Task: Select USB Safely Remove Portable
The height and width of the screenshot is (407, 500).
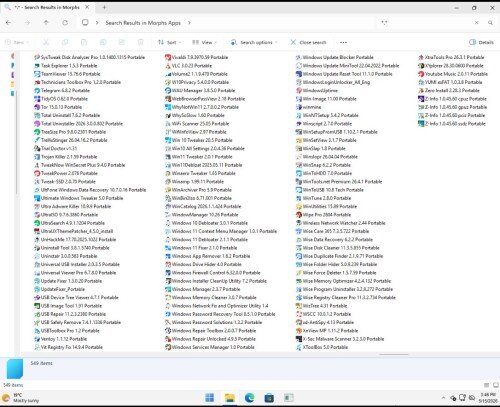Action: pyautogui.click(x=78, y=322)
